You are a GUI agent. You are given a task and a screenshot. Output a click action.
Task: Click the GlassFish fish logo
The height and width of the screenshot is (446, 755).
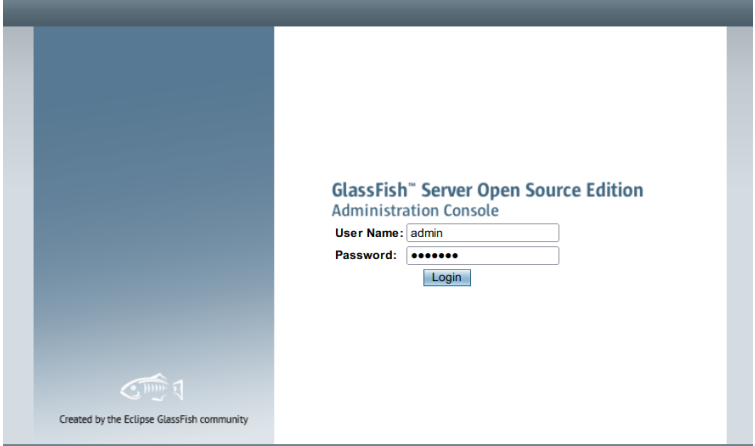(x=152, y=387)
